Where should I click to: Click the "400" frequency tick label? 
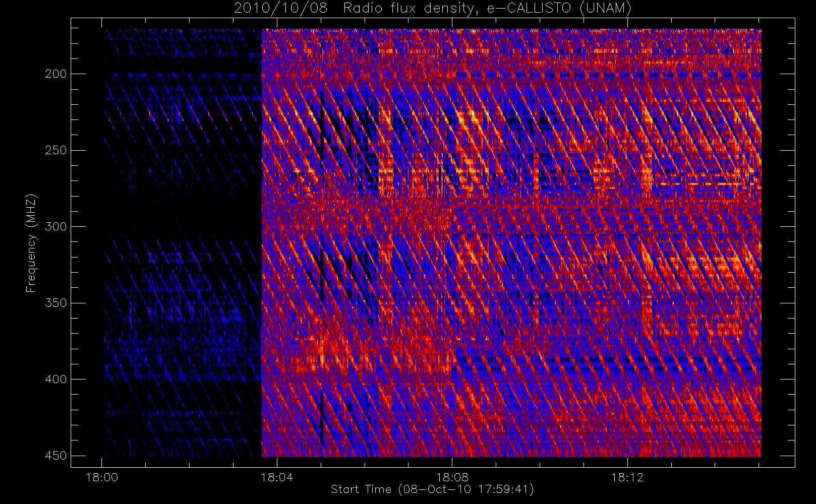[55, 379]
